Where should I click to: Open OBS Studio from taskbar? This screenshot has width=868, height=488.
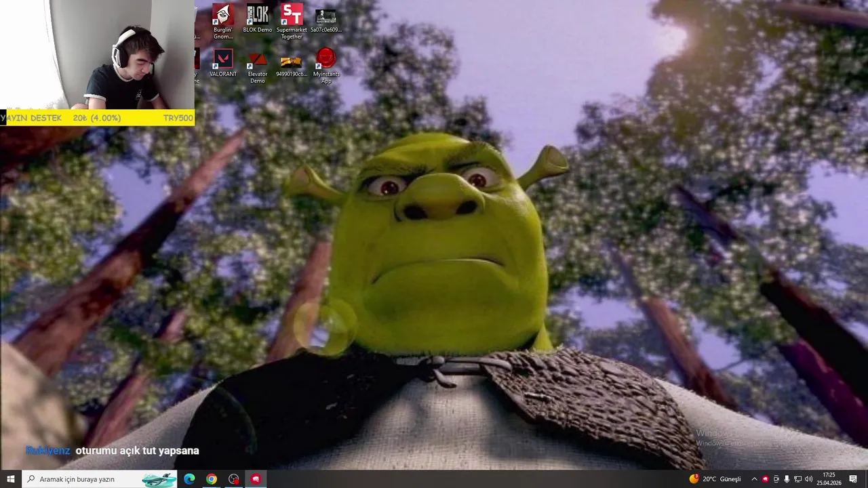click(234, 479)
